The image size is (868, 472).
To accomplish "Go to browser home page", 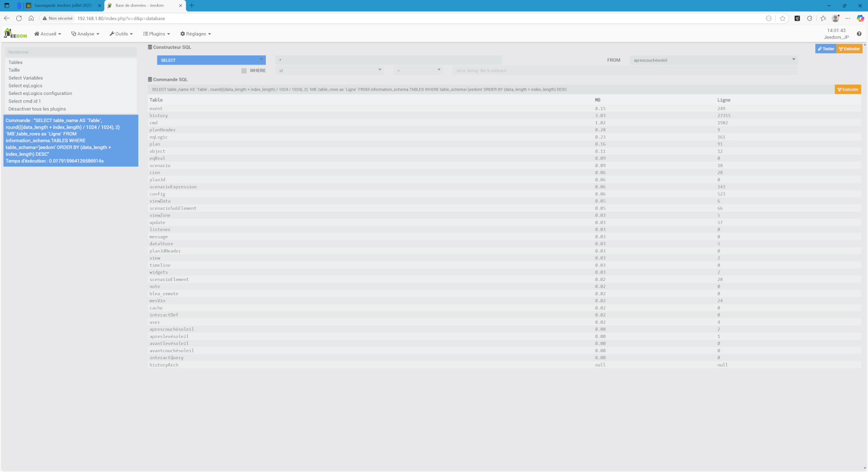I will [x=31, y=18].
